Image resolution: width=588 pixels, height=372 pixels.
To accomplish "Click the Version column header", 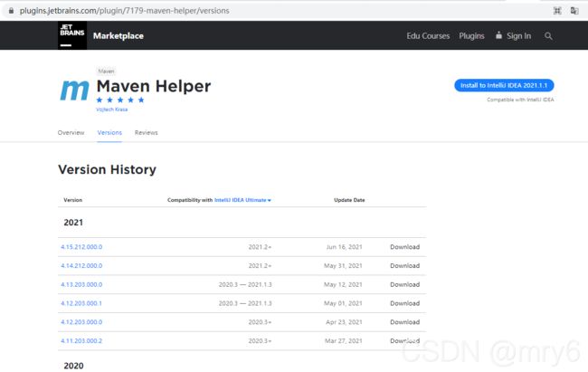I will 72,200.
